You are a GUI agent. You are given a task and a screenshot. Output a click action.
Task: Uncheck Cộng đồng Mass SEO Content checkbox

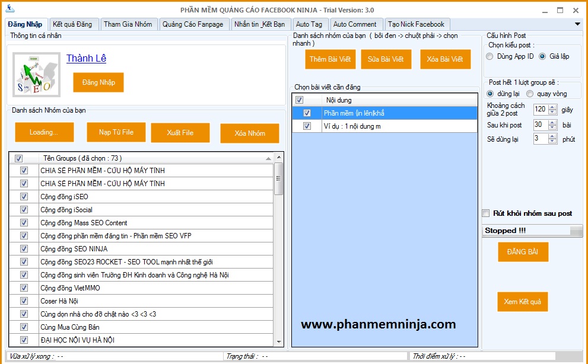pyautogui.click(x=24, y=223)
